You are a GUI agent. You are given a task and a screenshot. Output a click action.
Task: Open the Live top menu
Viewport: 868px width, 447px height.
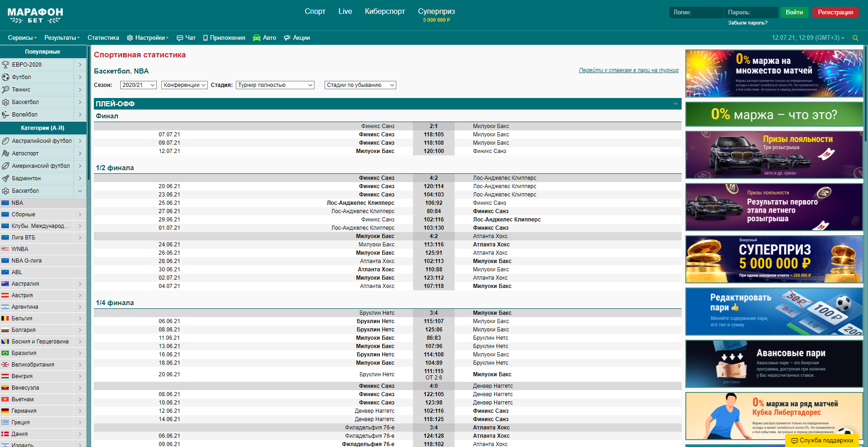click(345, 12)
